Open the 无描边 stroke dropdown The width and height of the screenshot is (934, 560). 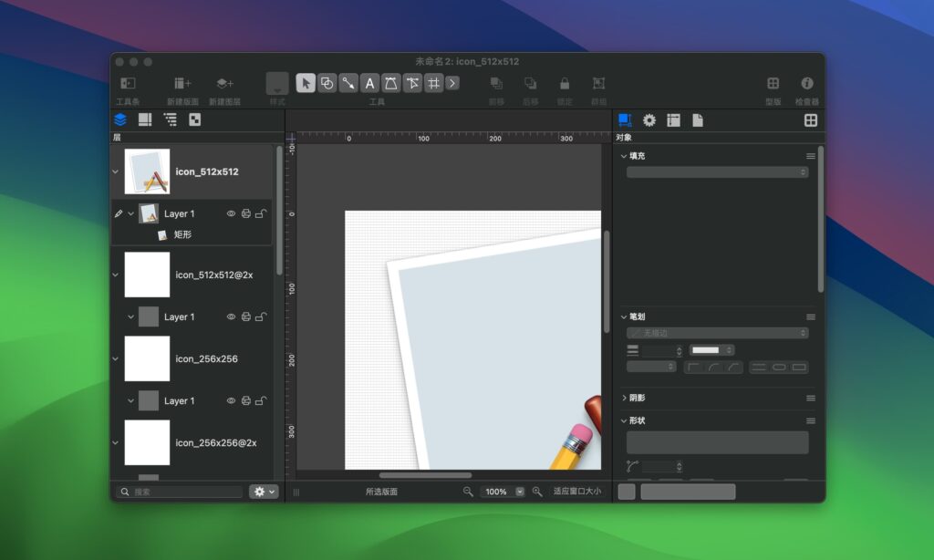point(716,333)
